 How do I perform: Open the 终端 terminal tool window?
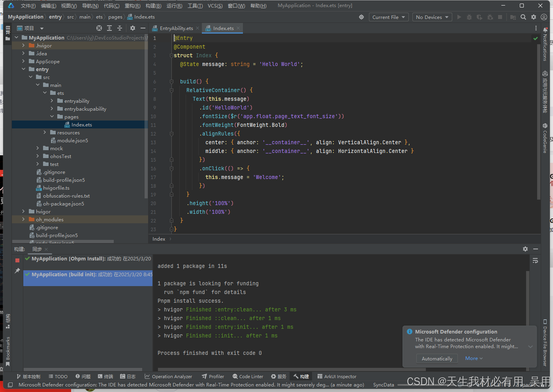coord(105,377)
